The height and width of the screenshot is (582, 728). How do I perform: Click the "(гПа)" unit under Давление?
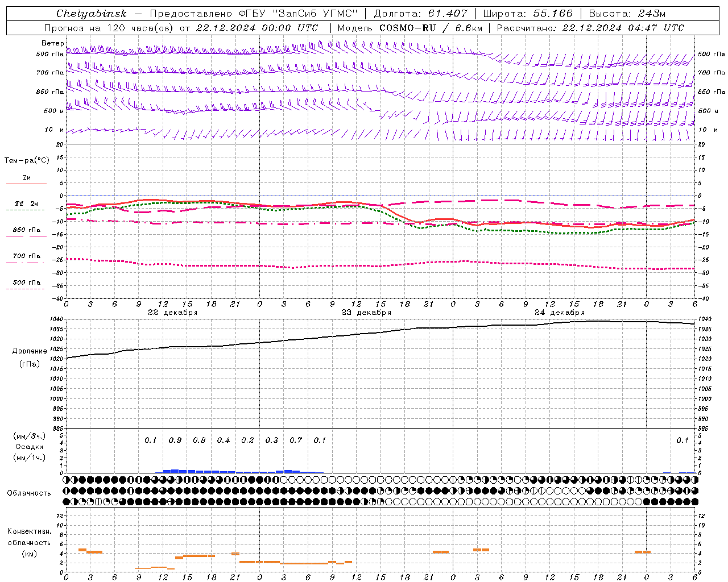click(30, 364)
